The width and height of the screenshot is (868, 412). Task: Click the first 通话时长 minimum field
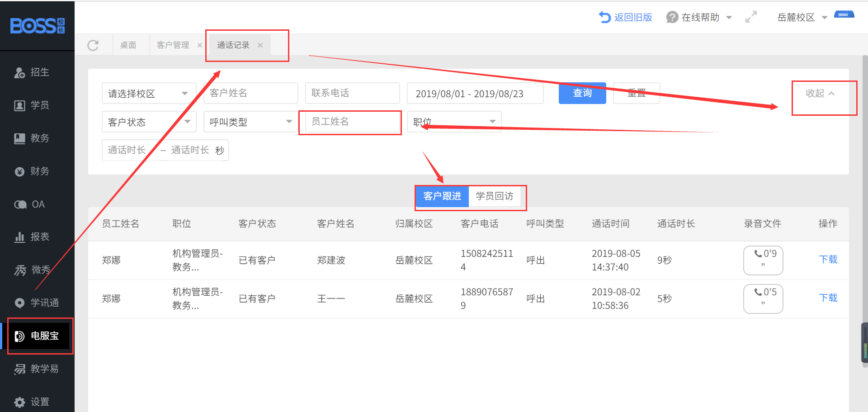click(130, 150)
